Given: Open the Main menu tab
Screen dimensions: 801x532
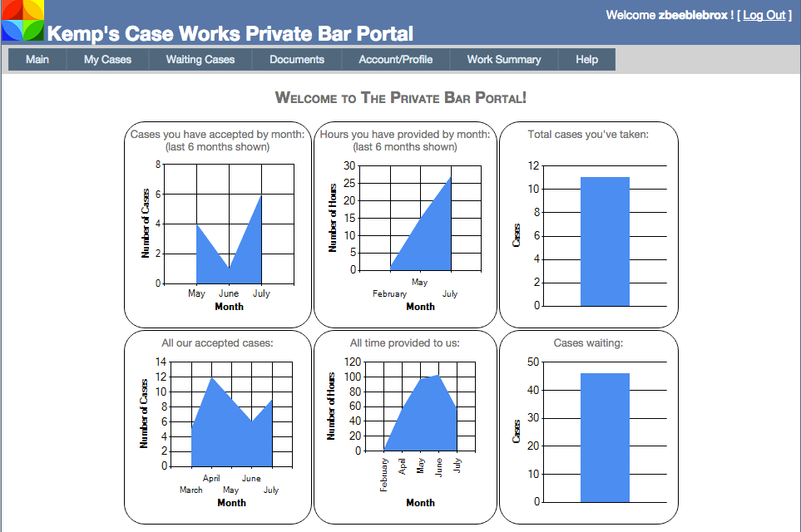Looking at the screenshot, I should coord(37,60).
